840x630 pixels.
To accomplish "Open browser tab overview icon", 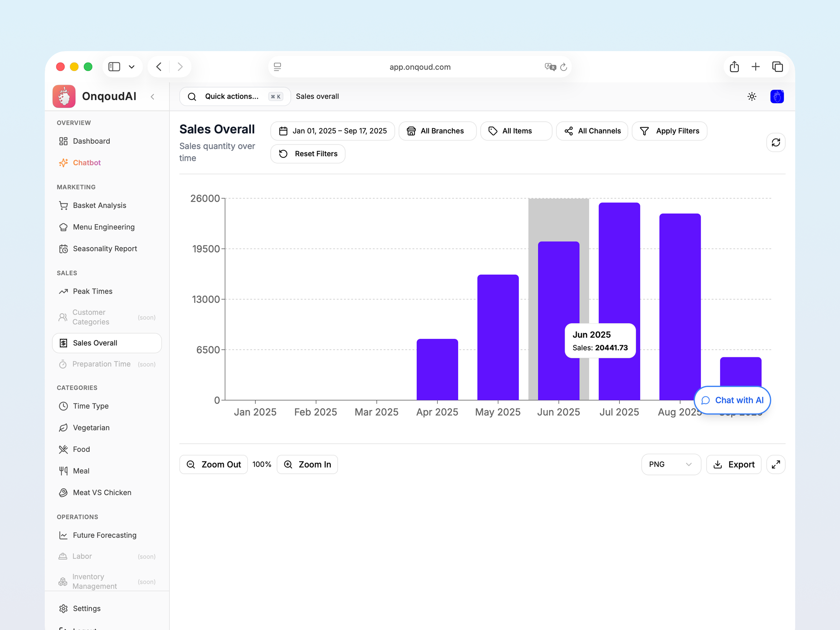I will tap(777, 67).
